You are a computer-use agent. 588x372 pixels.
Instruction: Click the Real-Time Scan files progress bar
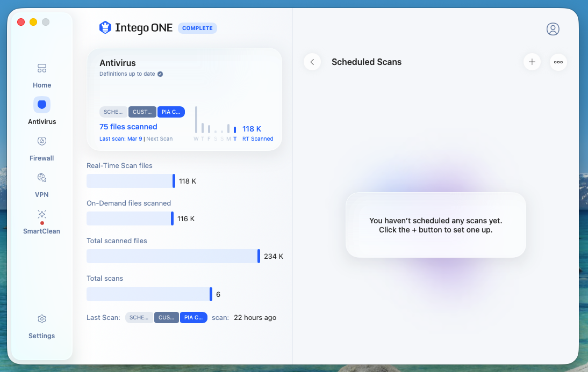click(x=131, y=181)
